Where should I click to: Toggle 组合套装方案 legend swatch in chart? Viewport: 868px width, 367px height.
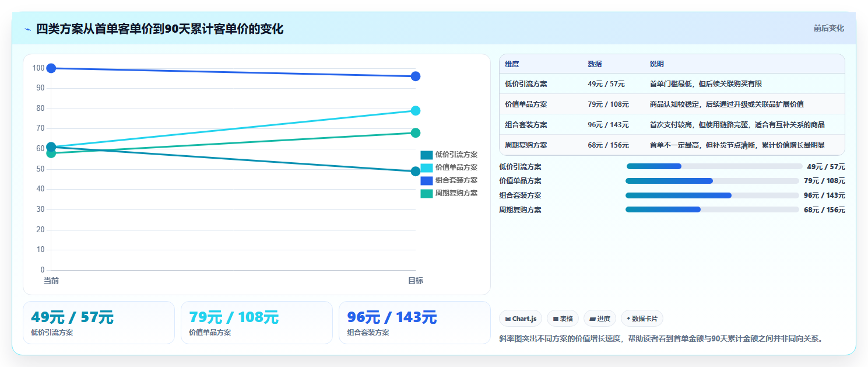coord(427,180)
